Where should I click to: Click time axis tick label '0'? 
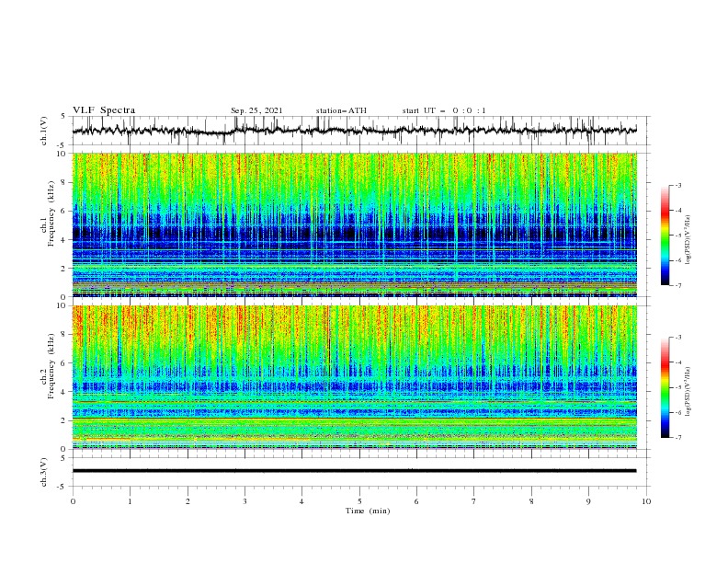73,501
